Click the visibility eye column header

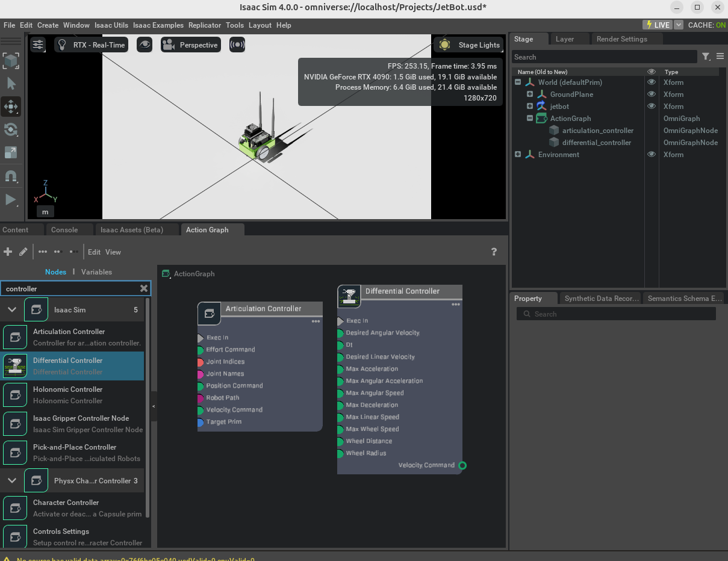pos(651,72)
